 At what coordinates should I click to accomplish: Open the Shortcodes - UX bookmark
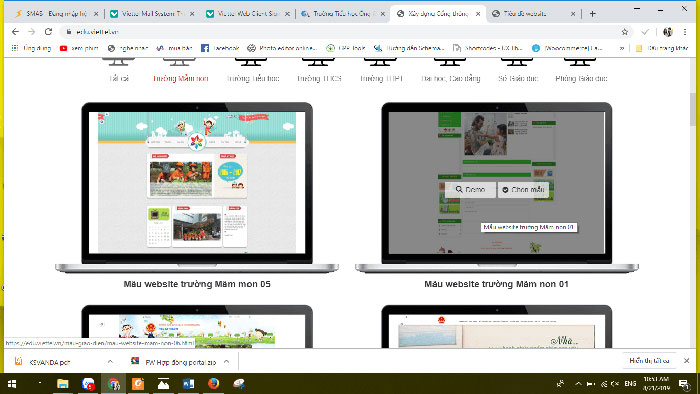pyautogui.click(x=488, y=48)
